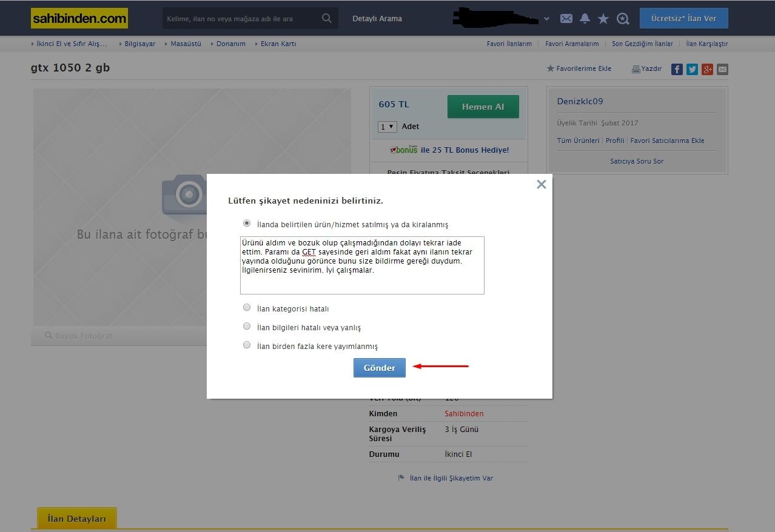
Task: Expand the user account dropdown arrow
Action: [546, 19]
